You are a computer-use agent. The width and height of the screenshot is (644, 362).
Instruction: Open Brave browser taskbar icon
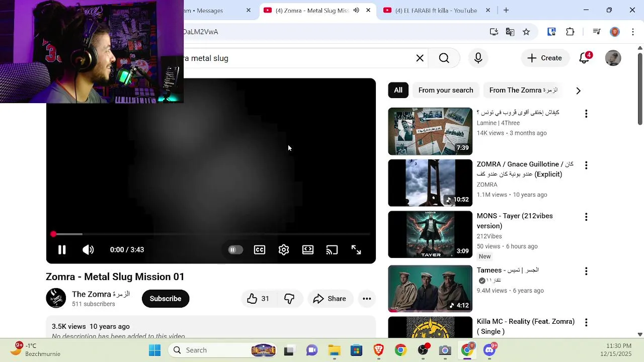[379, 350]
